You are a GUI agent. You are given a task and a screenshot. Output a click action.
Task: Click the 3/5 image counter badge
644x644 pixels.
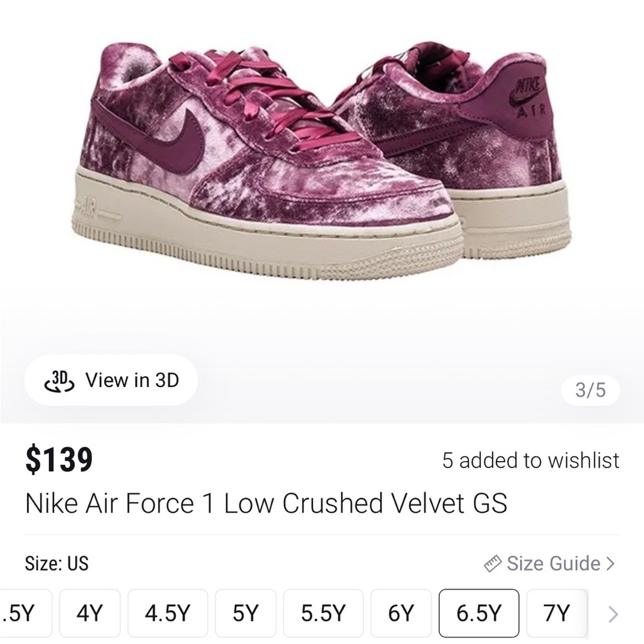pyautogui.click(x=591, y=390)
